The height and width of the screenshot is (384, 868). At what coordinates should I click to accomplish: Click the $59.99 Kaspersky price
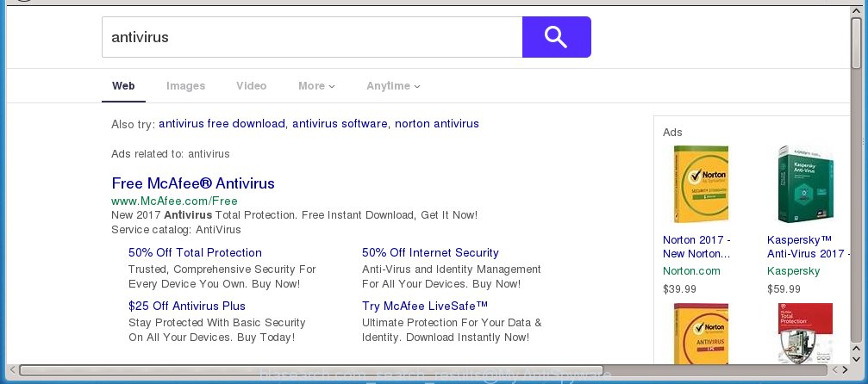point(784,288)
